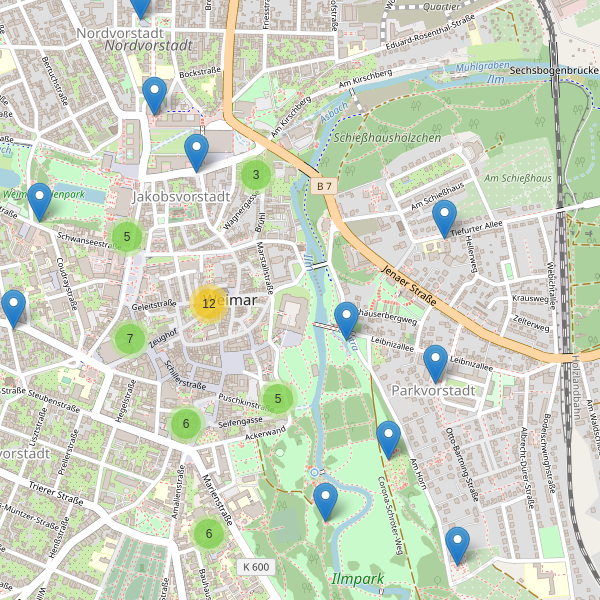This screenshot has height=600, width=600.
Task: Click the Schießhaushölzchen label
Action: (387, 138)
